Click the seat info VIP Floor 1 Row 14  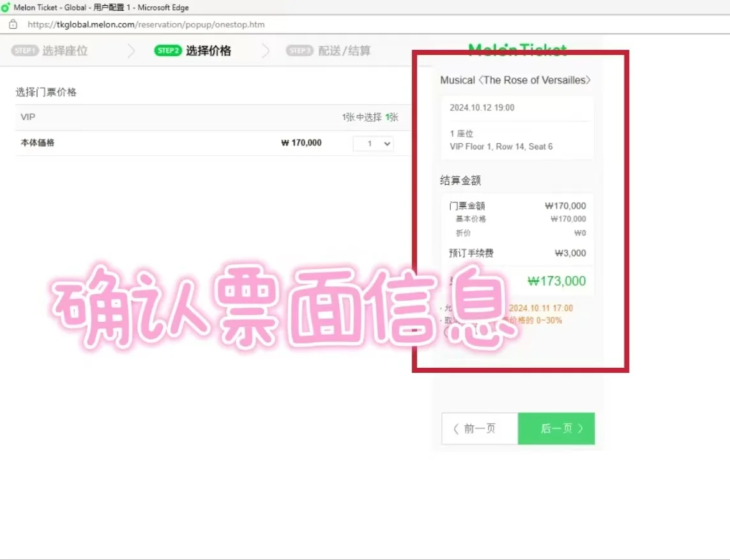click(x=503, y=146)
